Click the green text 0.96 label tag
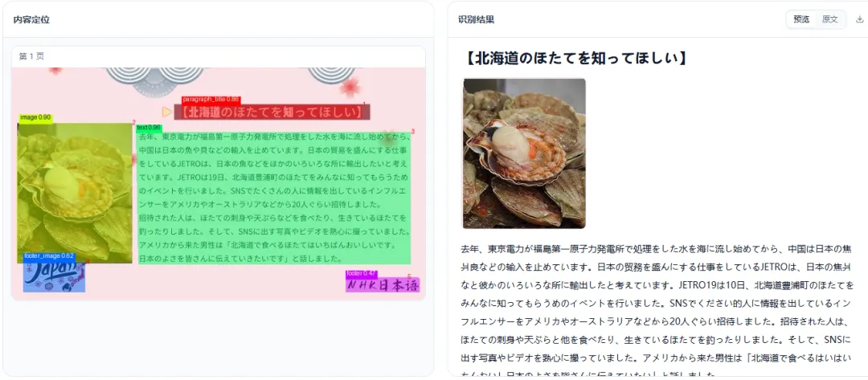Image resolution: width=868 pixels, height=380 pixels. coord(149,128)
